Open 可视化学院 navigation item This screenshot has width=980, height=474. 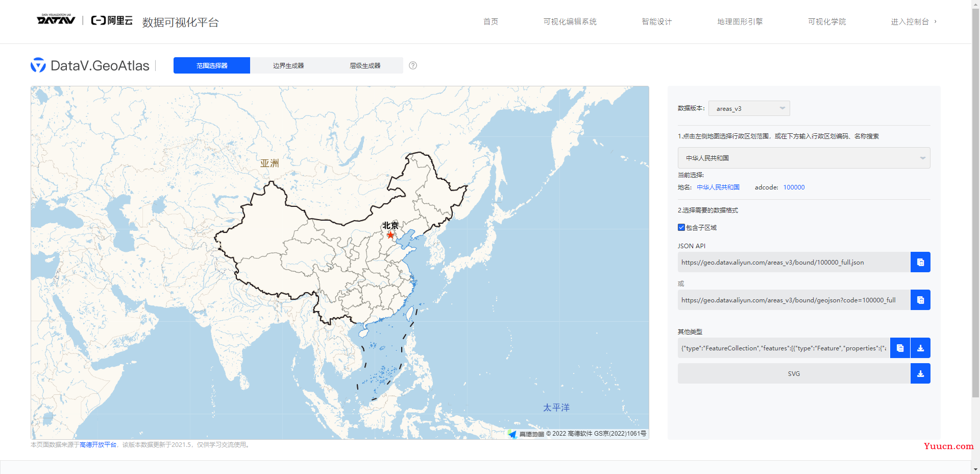pyautogui.click(x=827, y=21)
